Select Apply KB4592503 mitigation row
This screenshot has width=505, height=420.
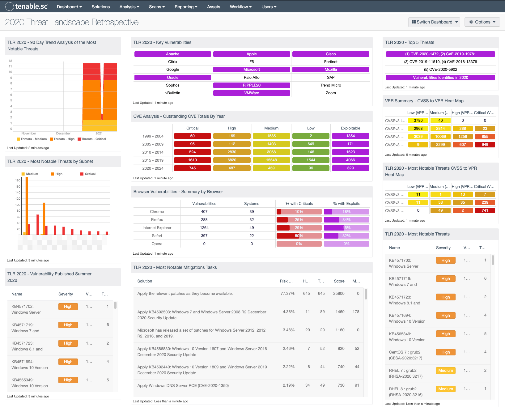[x=248, y=315]
